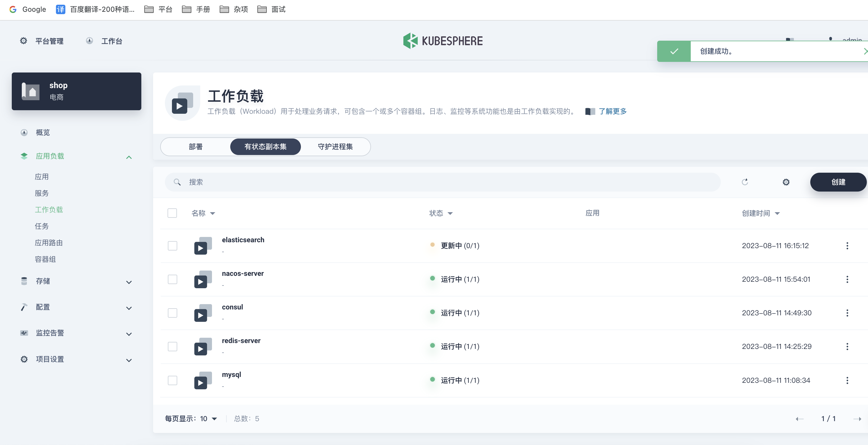Click the 创建 button
The width and height of the screenshot is (868, 445).
(838, 182)
